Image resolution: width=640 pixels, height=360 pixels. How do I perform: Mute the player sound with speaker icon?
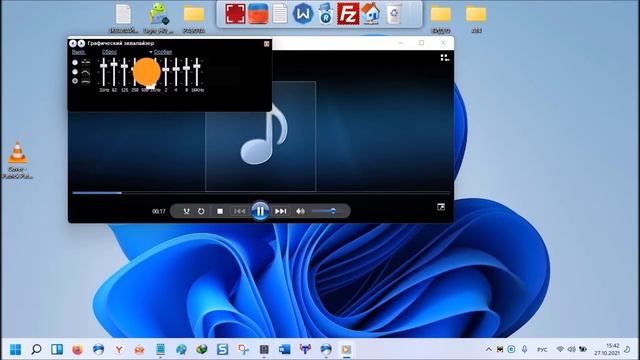tap(300, 211)
